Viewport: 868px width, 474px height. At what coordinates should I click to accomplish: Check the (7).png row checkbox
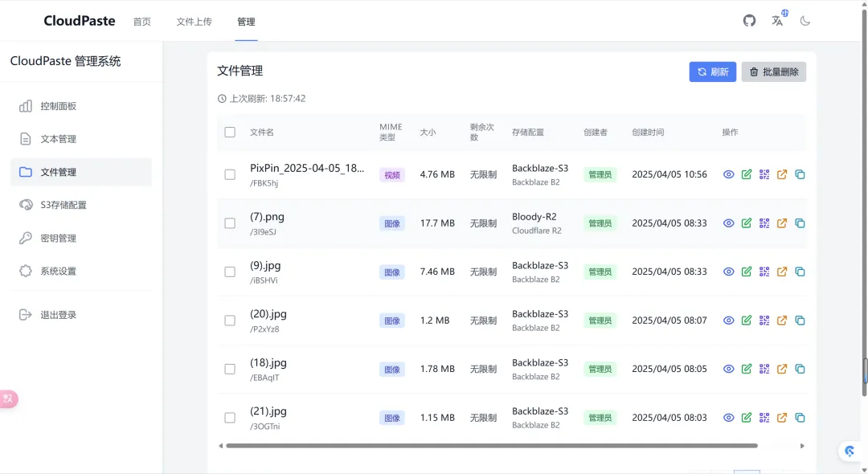230,223
